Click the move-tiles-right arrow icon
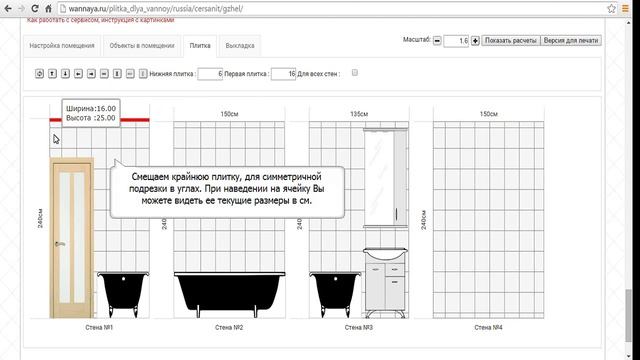Screen dimensions: 640x360 click(91, 74)
